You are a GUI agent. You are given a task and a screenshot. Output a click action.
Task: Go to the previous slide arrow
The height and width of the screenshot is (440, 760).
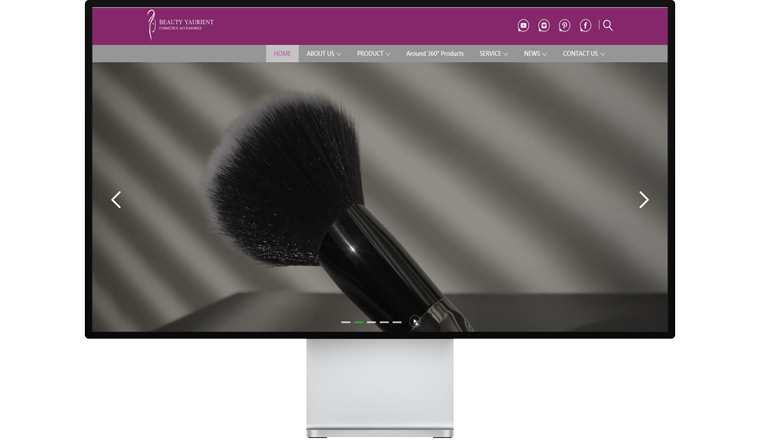116,200
